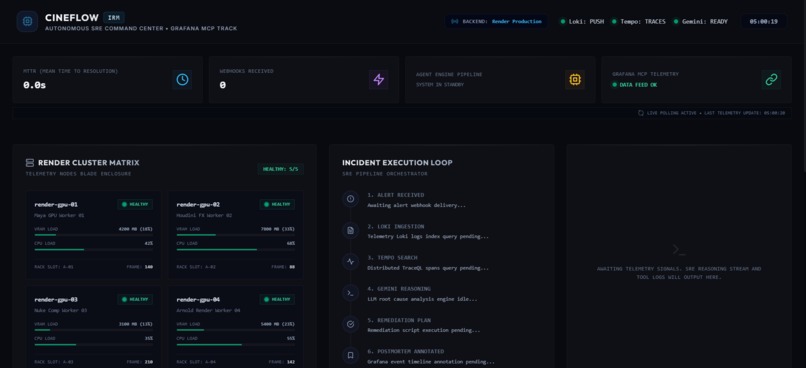Viewport: 806px width, 368px height.
Task: Click the '4200 MB (18%)' VRAM value
Action: [135, 229]
